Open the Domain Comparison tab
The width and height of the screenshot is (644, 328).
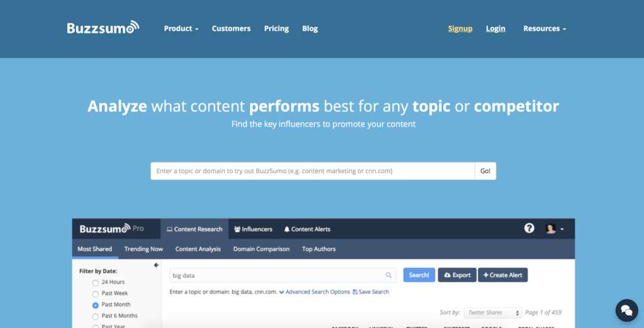pos(261,249)
